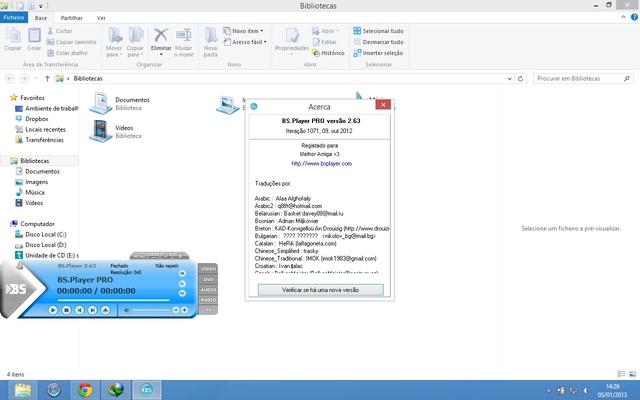Switch BS.Player to TV mode

click(x=208, y=310)
